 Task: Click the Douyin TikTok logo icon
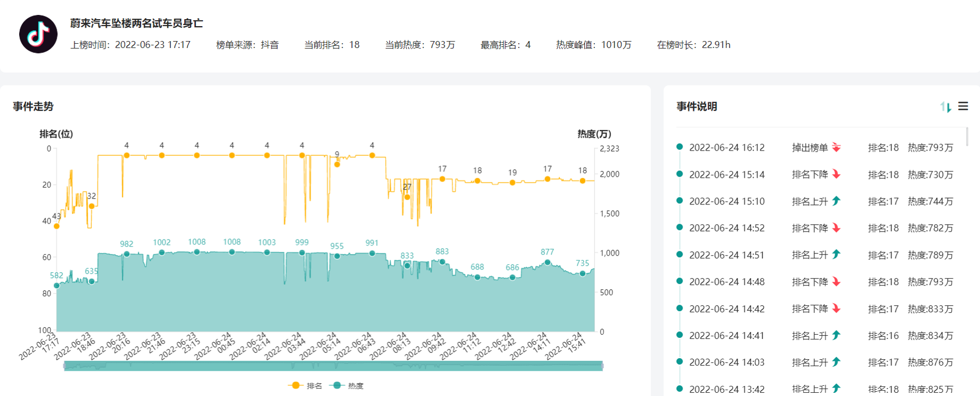point(38,34)
